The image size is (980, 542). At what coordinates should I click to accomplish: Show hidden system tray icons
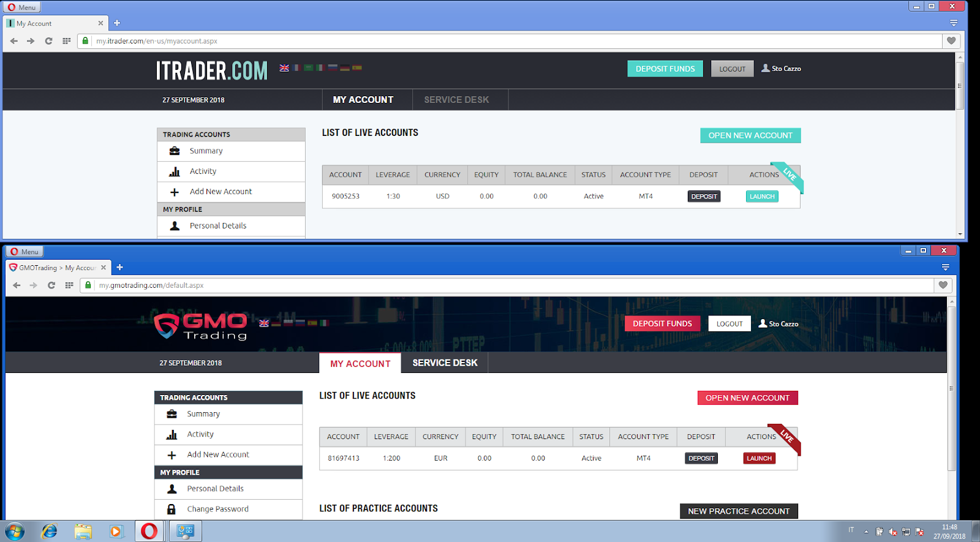(x=866, y=532)
